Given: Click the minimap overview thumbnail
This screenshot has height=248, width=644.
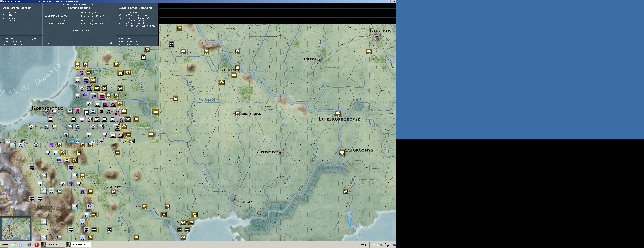Looking at the screenshot, I should click(x=16, y=229).
